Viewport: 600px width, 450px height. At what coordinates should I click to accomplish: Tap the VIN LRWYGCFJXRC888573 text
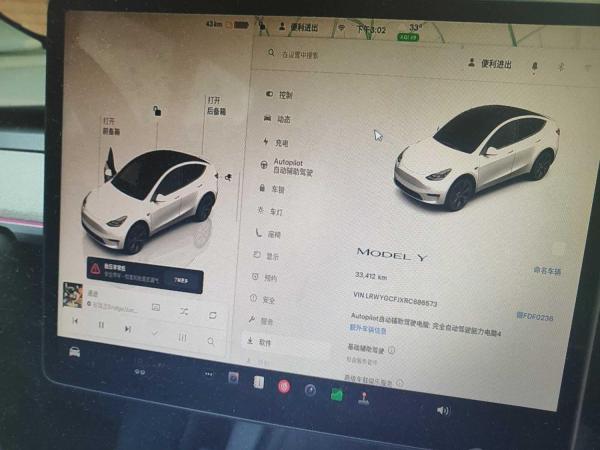click(x=395, y=299)
